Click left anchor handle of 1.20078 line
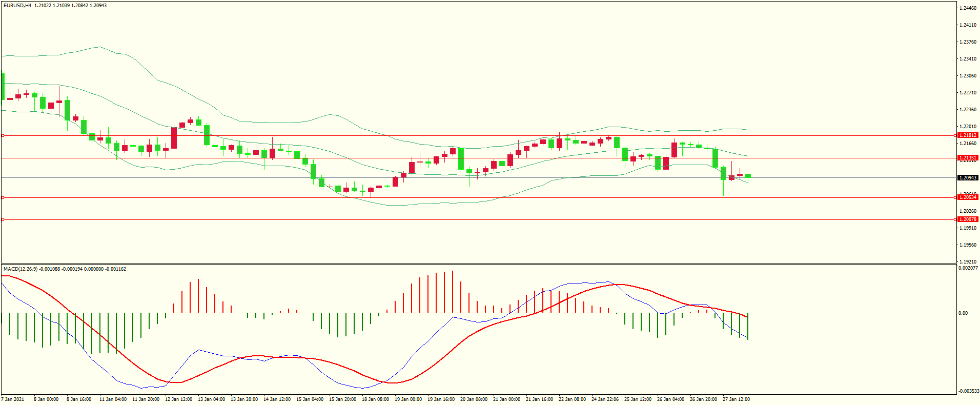This screenshot has height=405, width=980. point(3,219)
